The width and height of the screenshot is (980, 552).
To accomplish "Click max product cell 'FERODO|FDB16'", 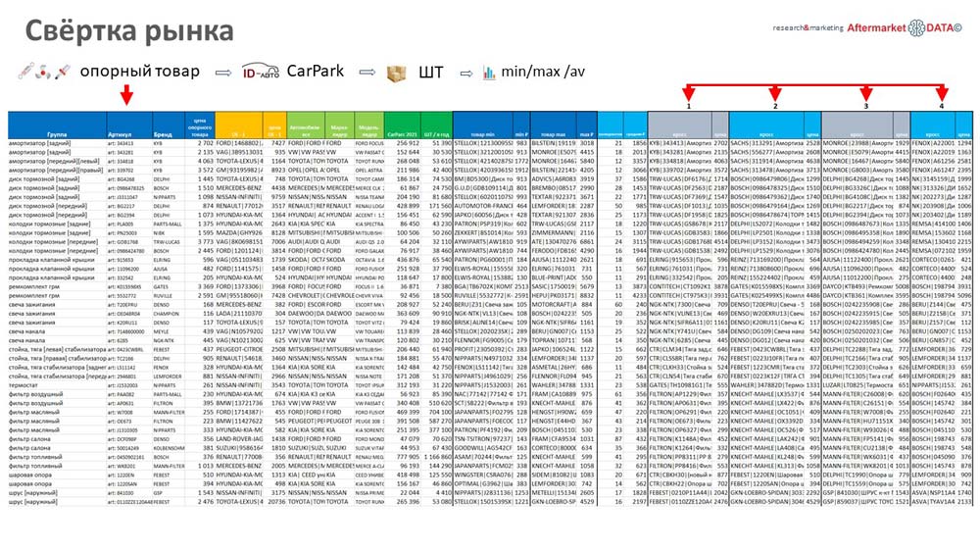I will coord(554,251).
